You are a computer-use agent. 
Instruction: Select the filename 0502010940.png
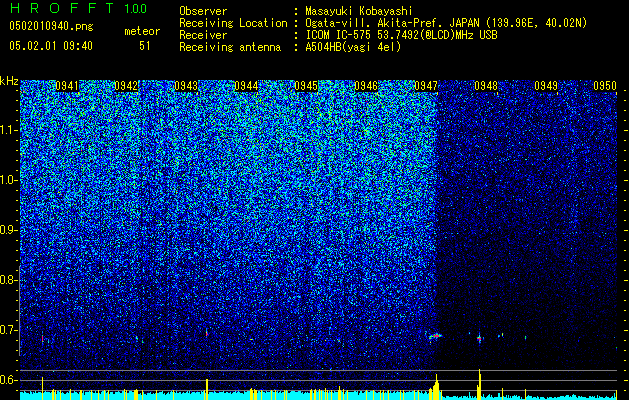(x=51, y=26)
